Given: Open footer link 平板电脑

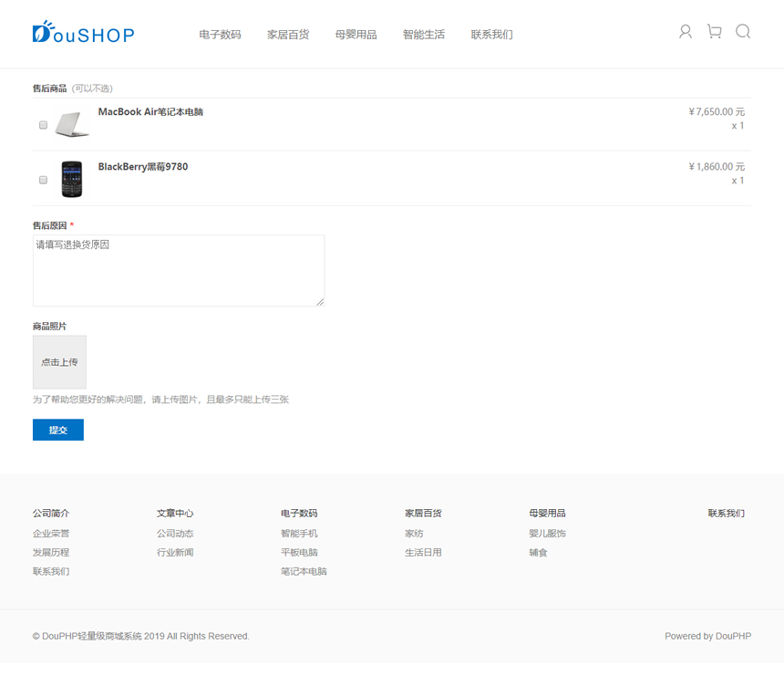Looking at the screenshot, I should pos(299,553).
